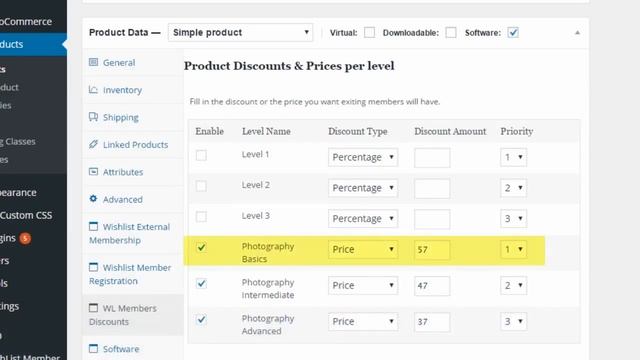The width and height of the screenshot is (640, 360).
Task: Open the Simple product type dropdown
Action: click(240, 33)
